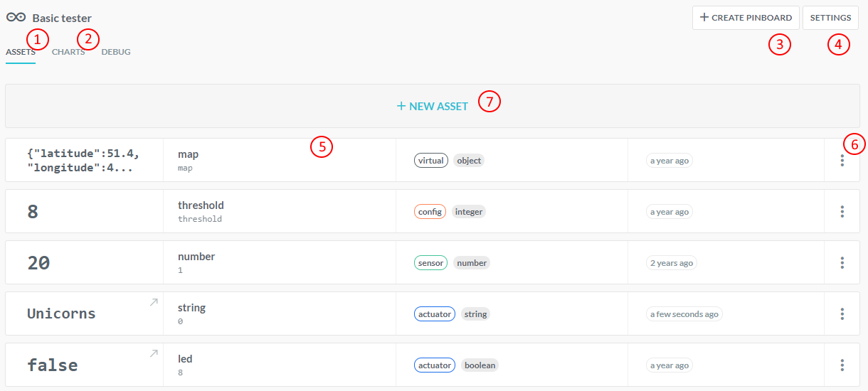868x391 pixels.
Task: Open device Settings
Action: [x=830, y=18]
